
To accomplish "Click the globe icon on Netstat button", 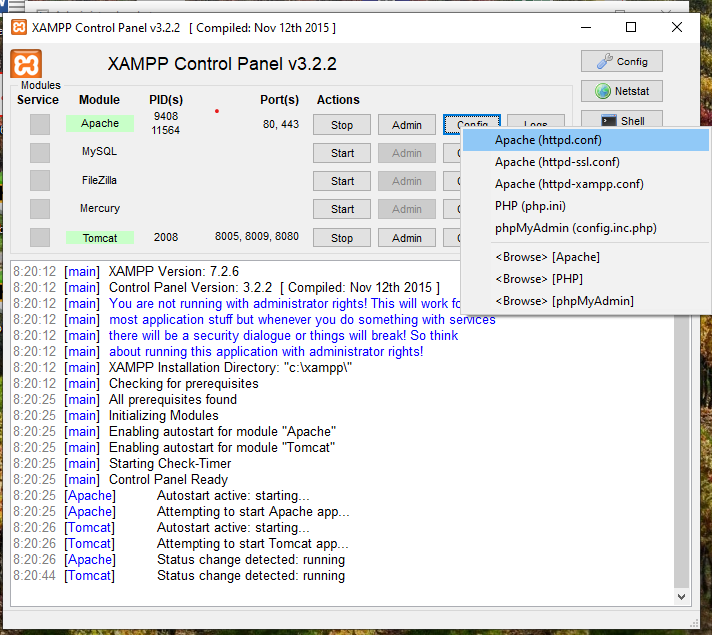I will 603,91.
